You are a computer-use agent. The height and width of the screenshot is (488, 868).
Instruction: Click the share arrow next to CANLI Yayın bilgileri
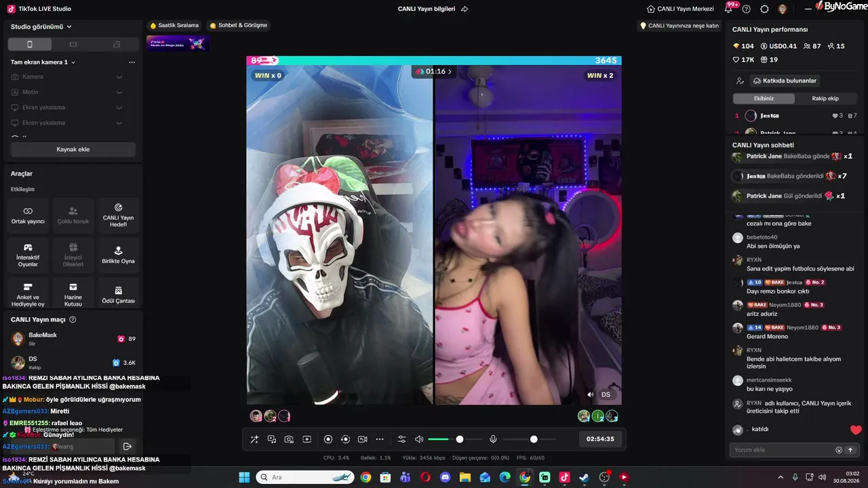coord(465,9)
